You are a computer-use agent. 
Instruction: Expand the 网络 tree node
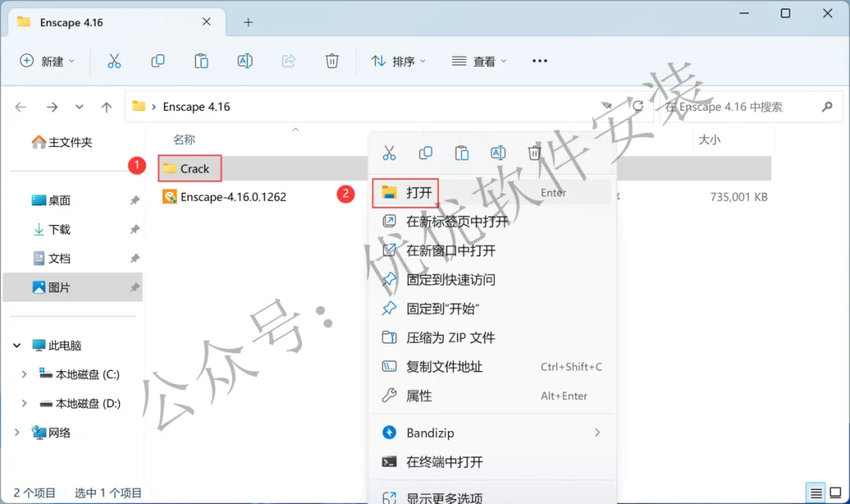coord(17,432)
